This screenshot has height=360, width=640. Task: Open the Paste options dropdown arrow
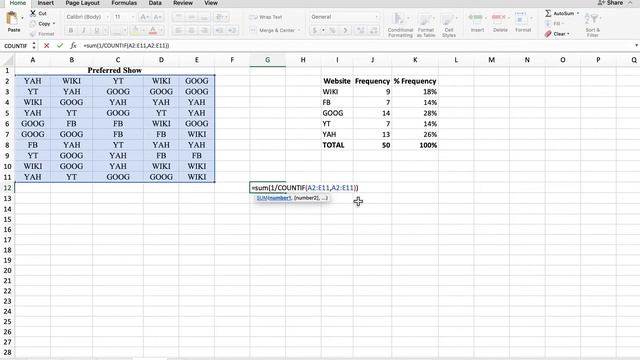[22, 18]
